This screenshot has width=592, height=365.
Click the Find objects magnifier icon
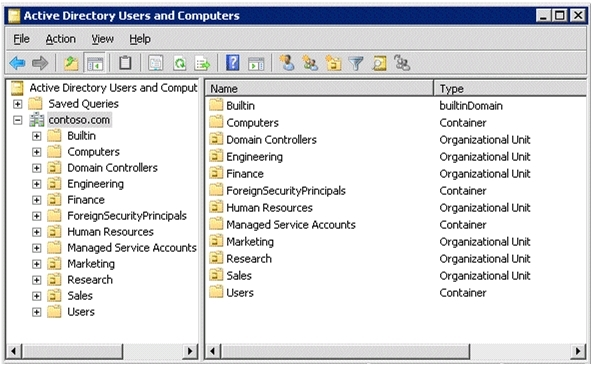(379, 63)
